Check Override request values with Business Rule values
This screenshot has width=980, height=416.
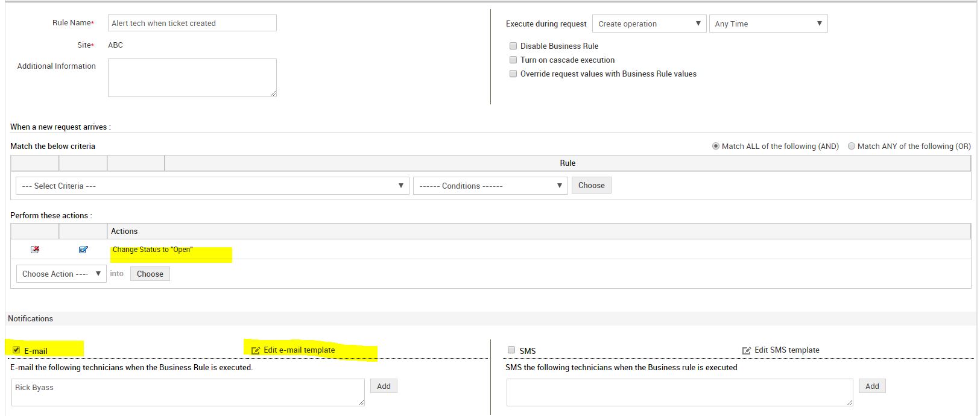pyautogui.click(x=513, y=74)
